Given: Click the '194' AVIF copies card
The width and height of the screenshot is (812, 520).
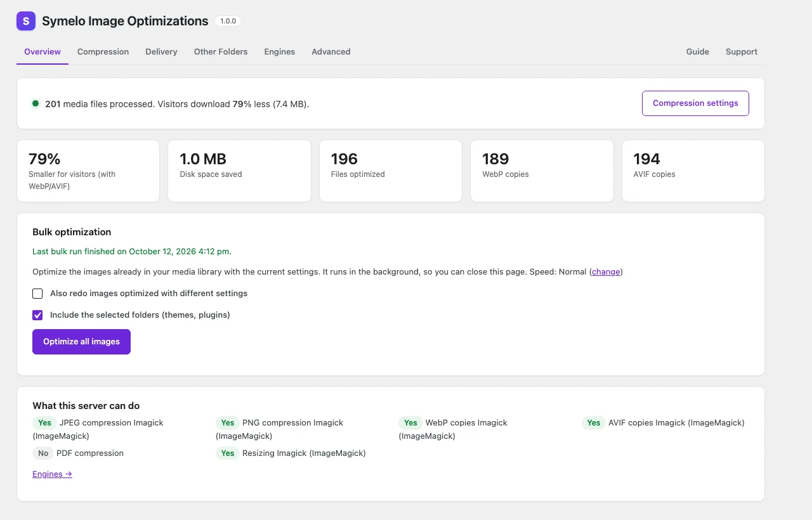Looking at the screenshot, I should [693, 171].
